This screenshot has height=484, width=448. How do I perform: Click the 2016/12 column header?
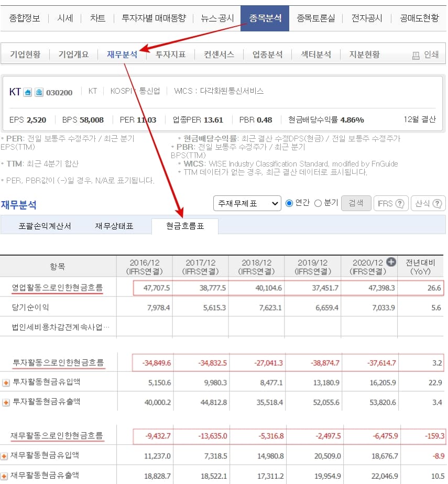145,267
